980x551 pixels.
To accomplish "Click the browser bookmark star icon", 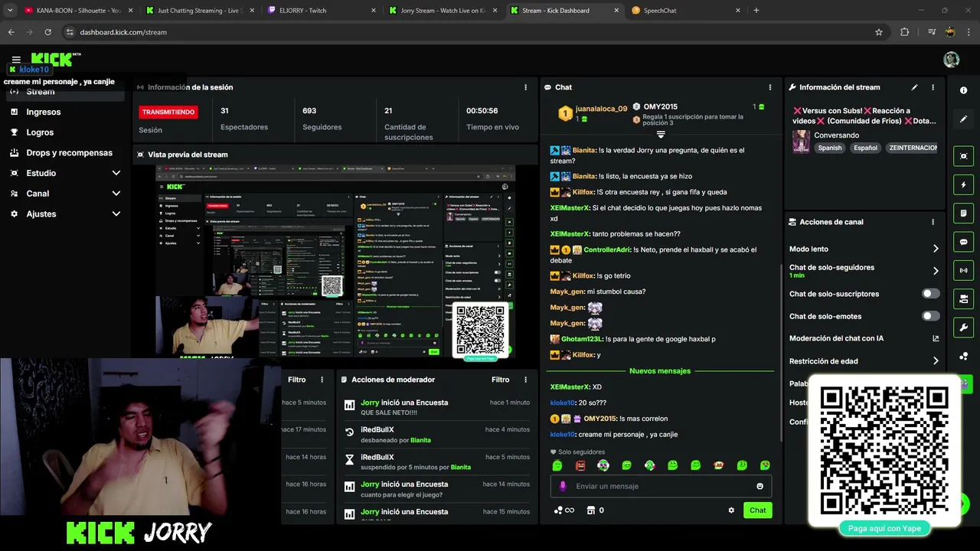I will pyautogui.click(x=878, y=32).
